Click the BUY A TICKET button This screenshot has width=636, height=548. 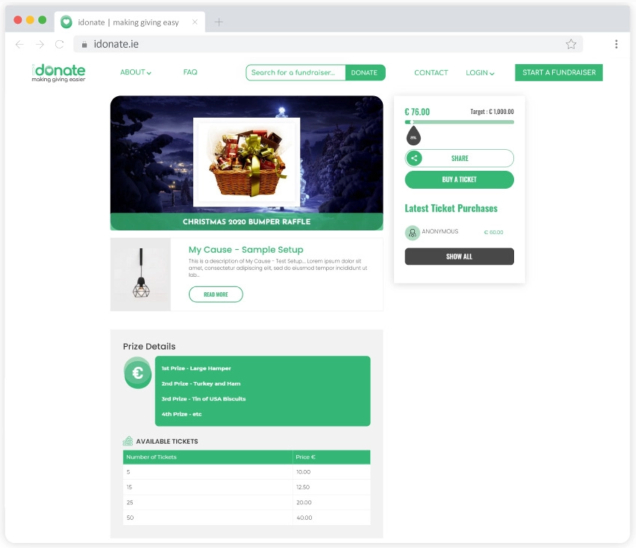click(x=459, y=180)
